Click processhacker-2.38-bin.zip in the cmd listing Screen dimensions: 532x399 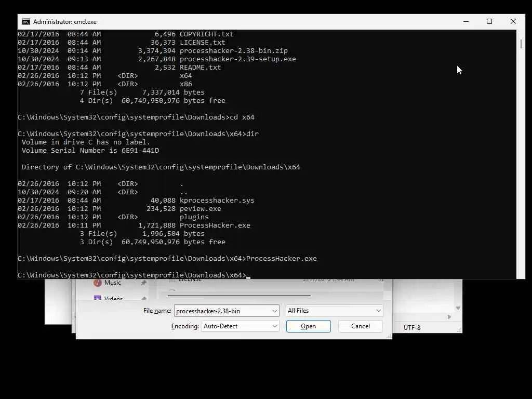point(233,51)
